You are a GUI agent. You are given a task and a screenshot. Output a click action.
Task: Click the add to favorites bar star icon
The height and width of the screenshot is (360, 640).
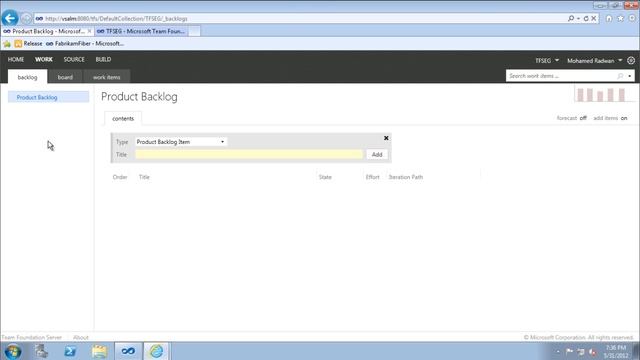pyautogui.click(x=7, y=44)
